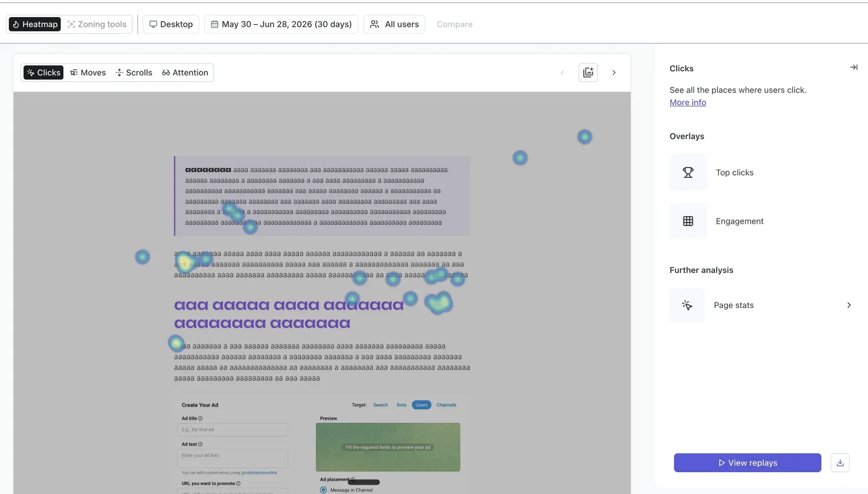Image resolution: width=868 pixels, height=494 pixels.
Task: Click the Ad title input field
Action: pos(233,429)
